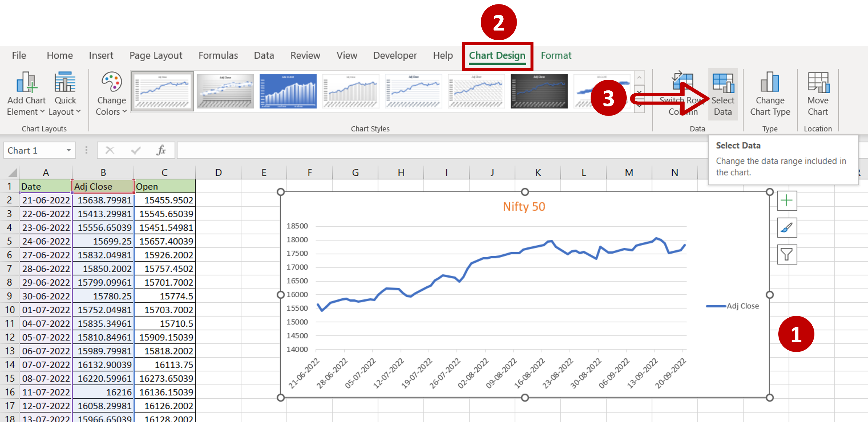The height and width of the screenshot is (422, 868).
Task: Select the Chart Design tab
Action: tap(497, 55)
